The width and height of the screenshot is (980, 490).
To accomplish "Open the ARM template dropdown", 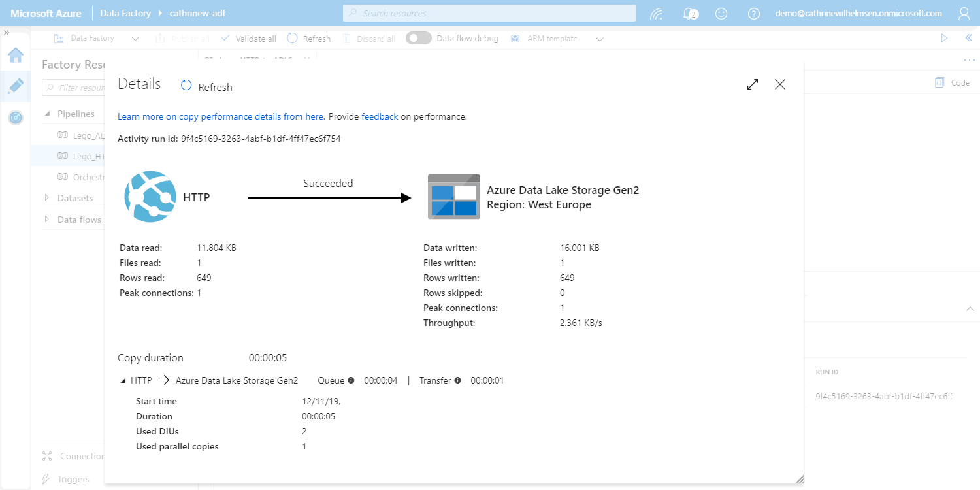I will coord(600,39).
